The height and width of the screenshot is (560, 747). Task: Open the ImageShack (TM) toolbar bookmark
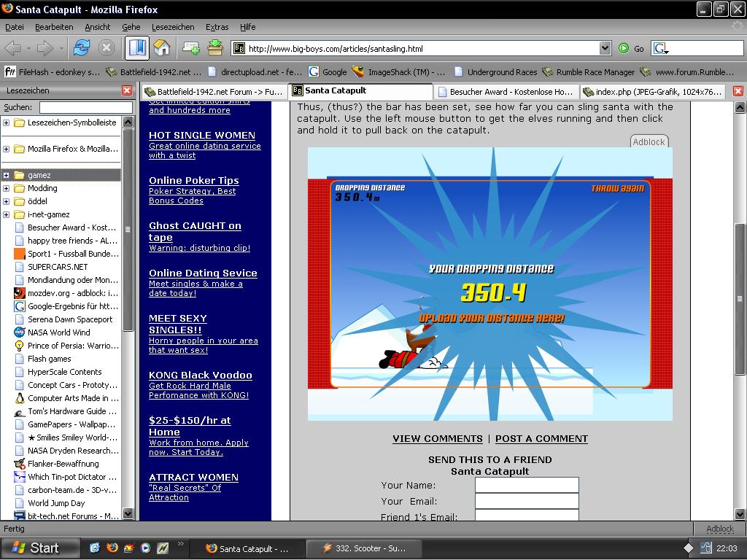(399, 72)
